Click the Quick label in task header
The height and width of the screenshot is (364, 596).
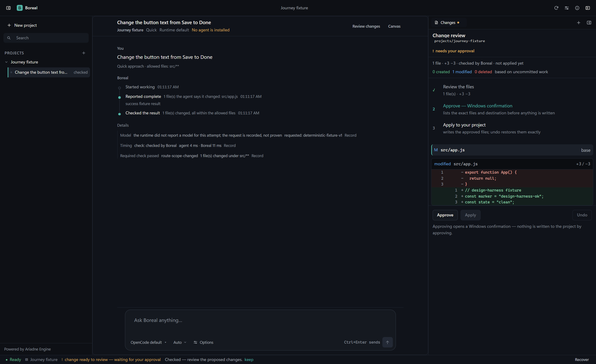click(151, 30)
